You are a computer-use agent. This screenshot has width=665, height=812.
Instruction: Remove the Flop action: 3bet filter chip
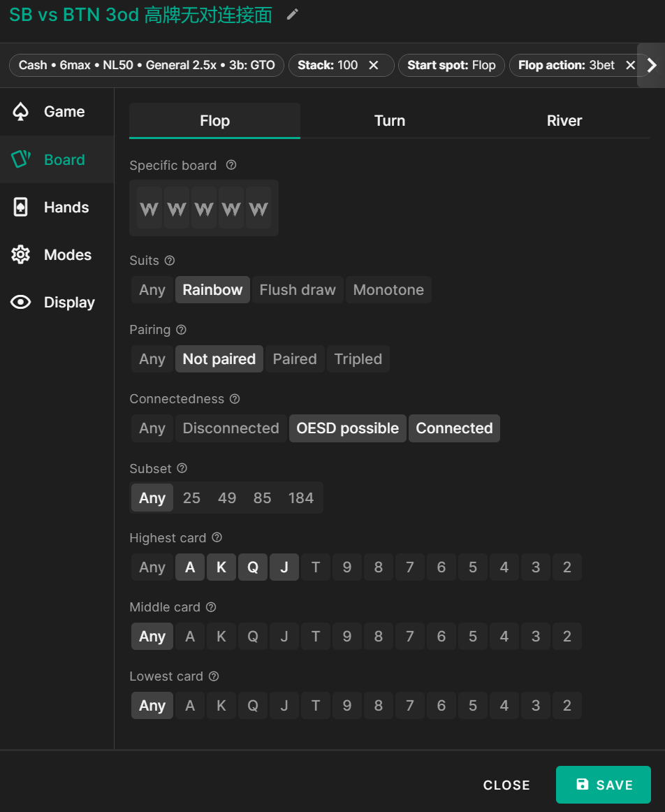coord(630,65)
